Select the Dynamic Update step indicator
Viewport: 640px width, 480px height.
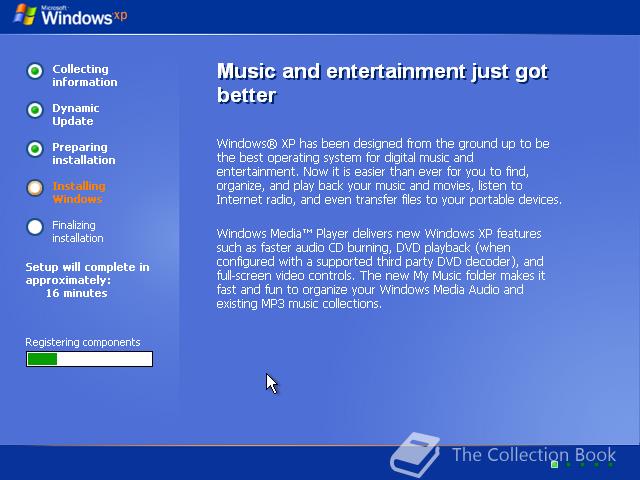click(x=35, y=110)
